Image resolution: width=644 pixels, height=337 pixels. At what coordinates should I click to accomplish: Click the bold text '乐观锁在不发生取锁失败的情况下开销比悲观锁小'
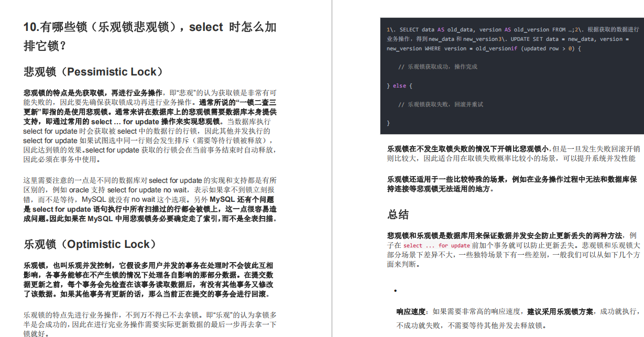pos(468,148)
